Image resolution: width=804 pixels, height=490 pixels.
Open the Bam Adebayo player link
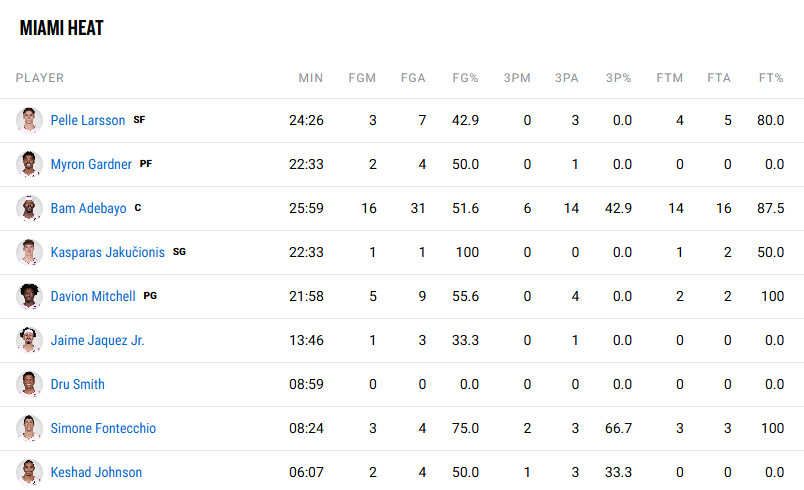tap(88, 209)
